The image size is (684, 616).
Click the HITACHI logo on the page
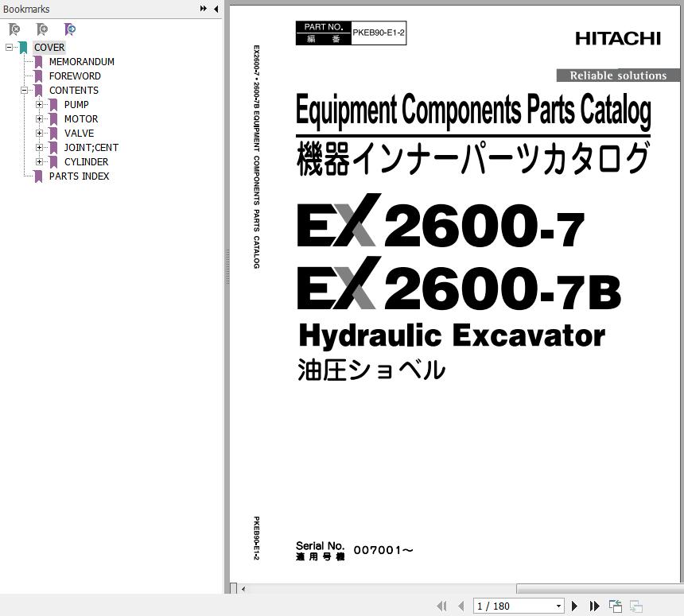(618, 38)
